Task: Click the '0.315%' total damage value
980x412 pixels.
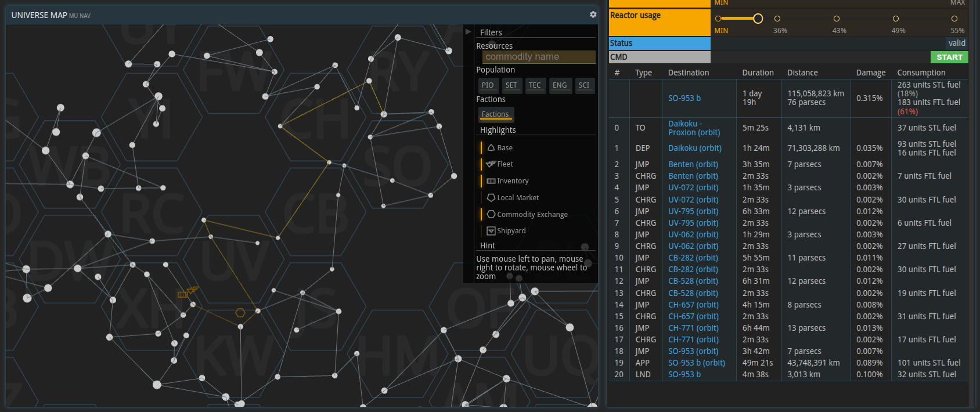Action: point(869,98)
